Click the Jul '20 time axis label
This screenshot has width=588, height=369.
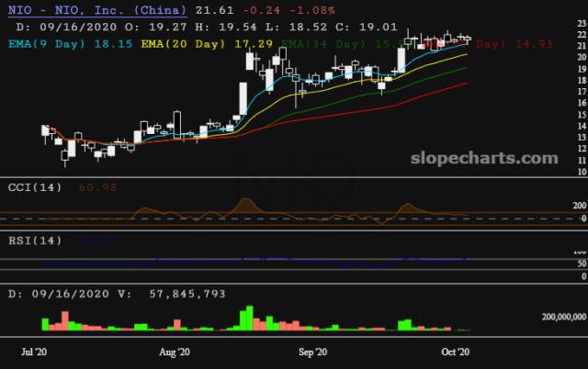pos(34,352)
